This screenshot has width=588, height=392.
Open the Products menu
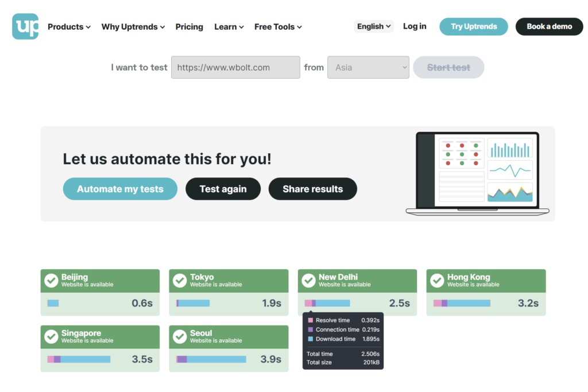point(69,26)
